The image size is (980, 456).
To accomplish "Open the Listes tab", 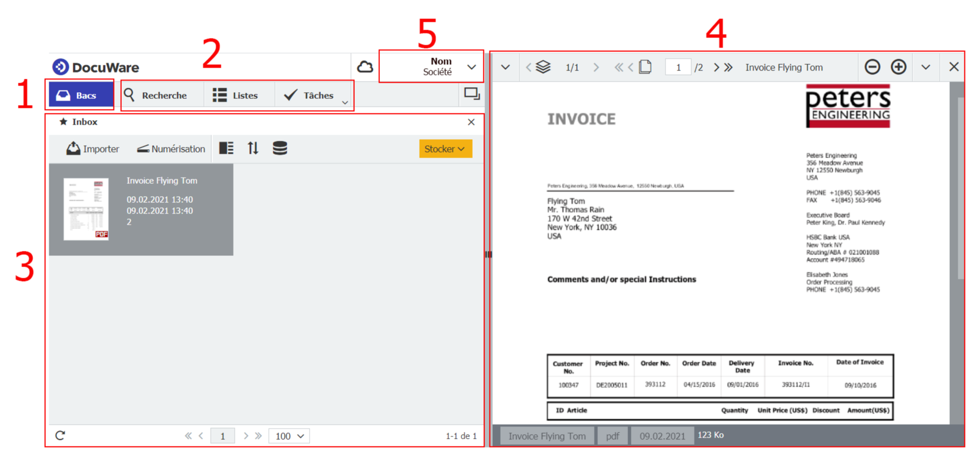I will pyautogui.click(x=235, y=95).
